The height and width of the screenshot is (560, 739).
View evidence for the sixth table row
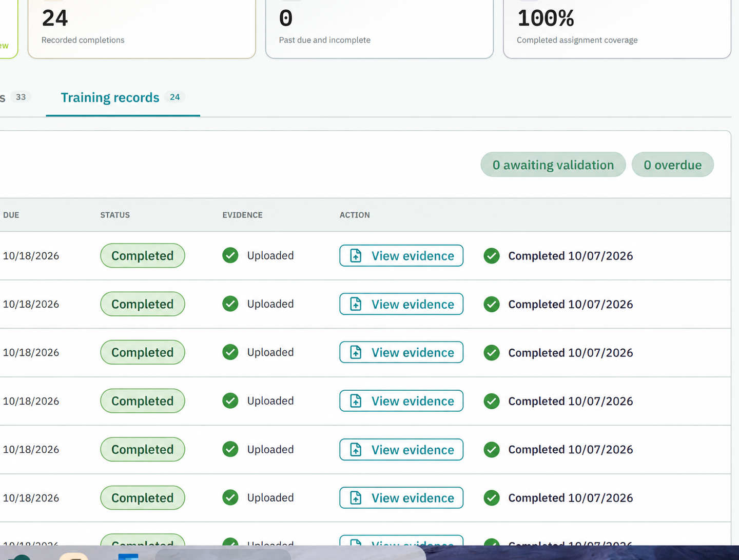(x=401, y=498)
